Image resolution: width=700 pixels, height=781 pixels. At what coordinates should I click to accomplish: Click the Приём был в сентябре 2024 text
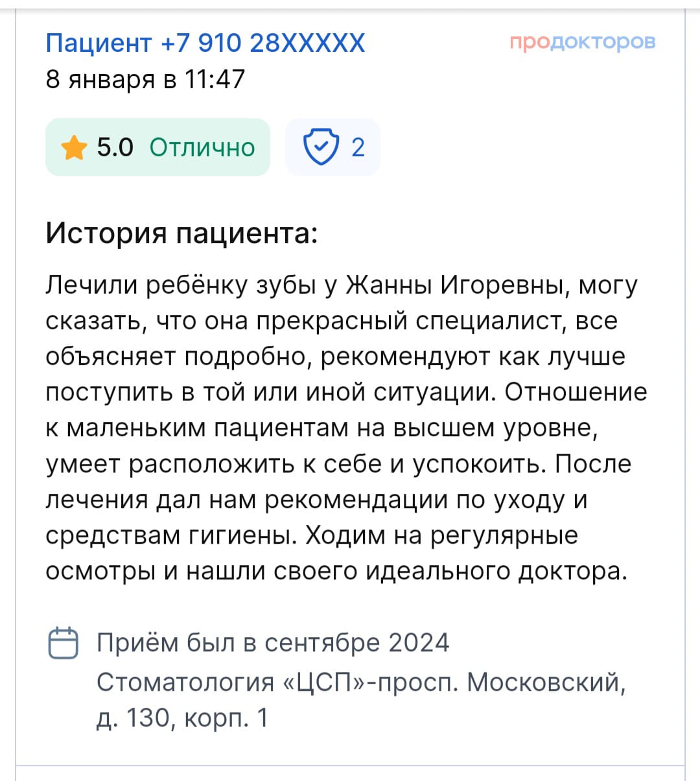click(273, 643)
